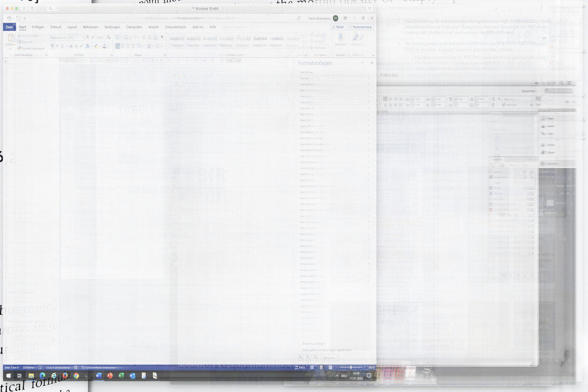The width and height of the screenshot is (588, 392).
Task: Click Format übertragen paintbrush
Action: [31, 48]
